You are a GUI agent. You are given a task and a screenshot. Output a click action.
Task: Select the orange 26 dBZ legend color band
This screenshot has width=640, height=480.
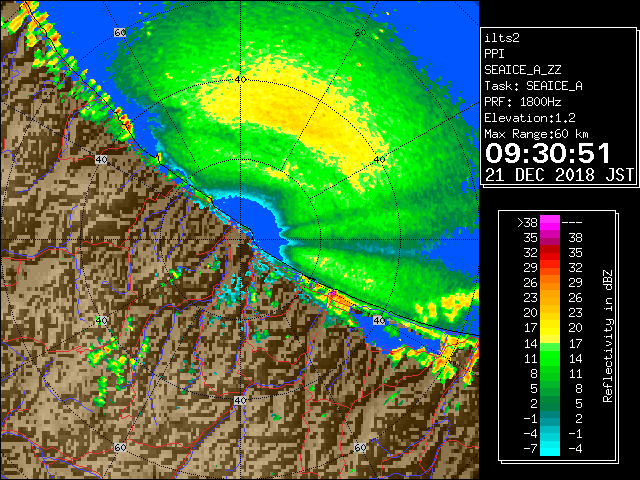click(550, 282)
